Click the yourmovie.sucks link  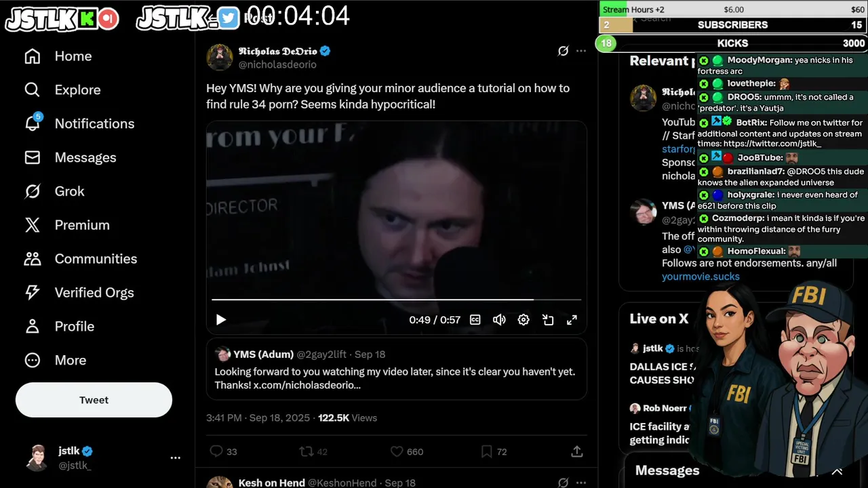pos(701,277)
